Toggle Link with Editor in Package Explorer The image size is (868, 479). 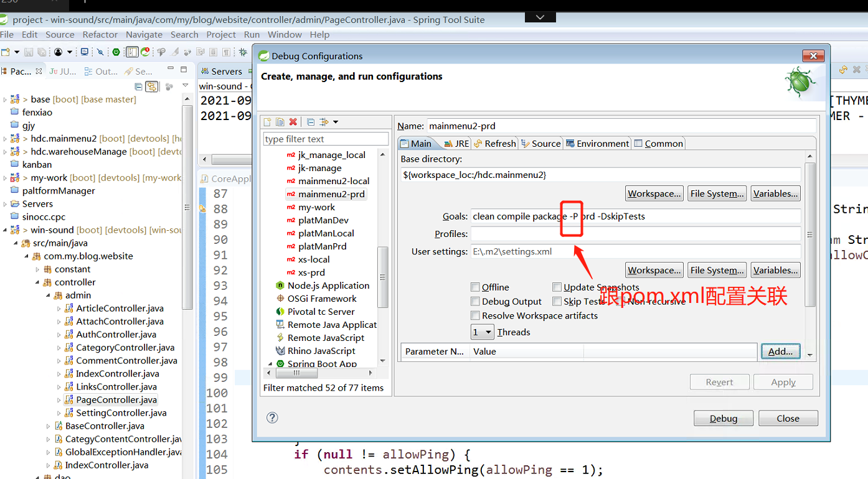tap(151, 86)
